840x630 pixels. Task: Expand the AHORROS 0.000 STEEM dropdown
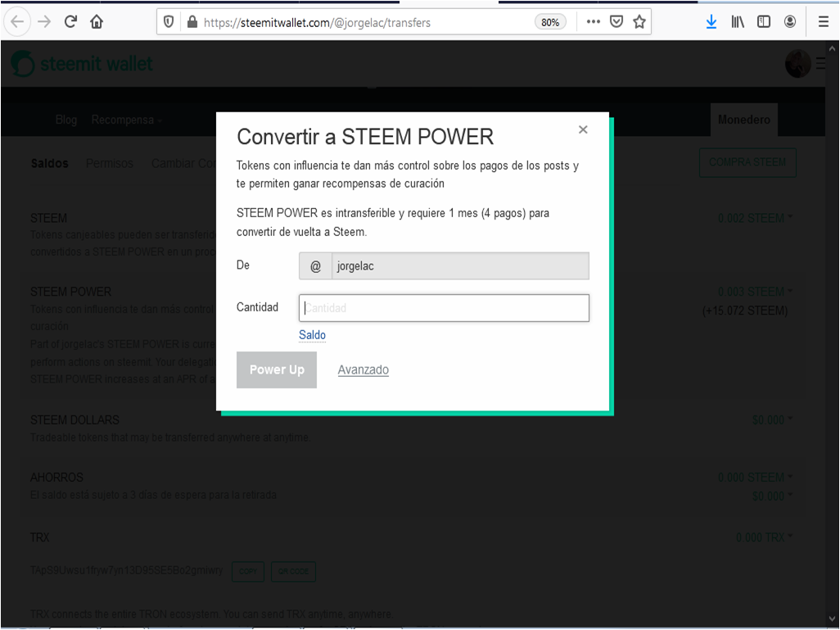coord(756,477)
